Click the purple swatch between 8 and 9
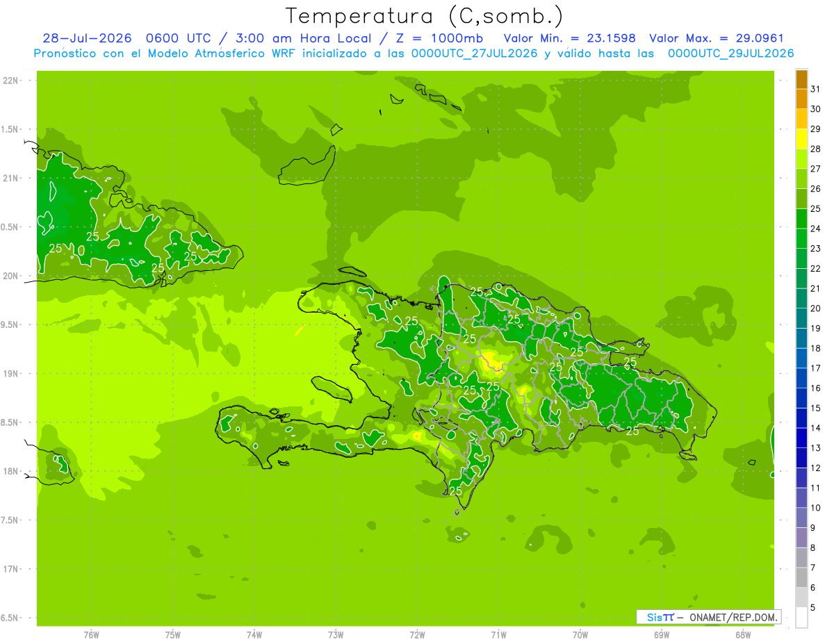This screenshot has height=644, width=834. (x=801, y=538)
